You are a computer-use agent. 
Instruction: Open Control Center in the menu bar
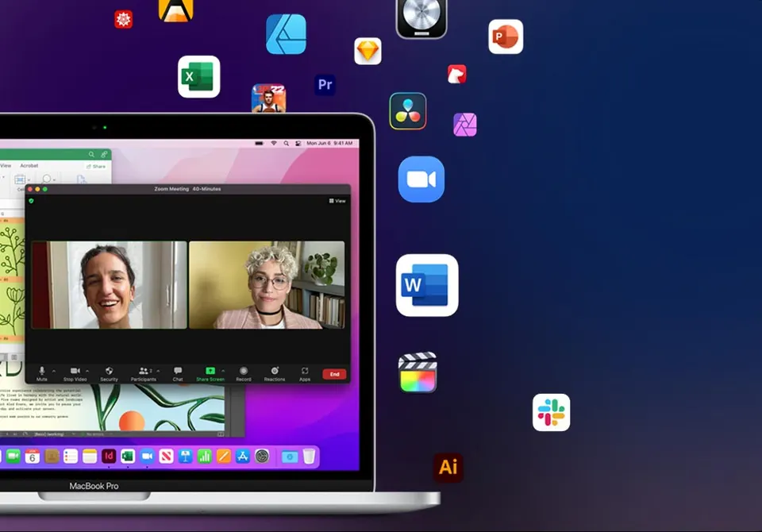298,143
